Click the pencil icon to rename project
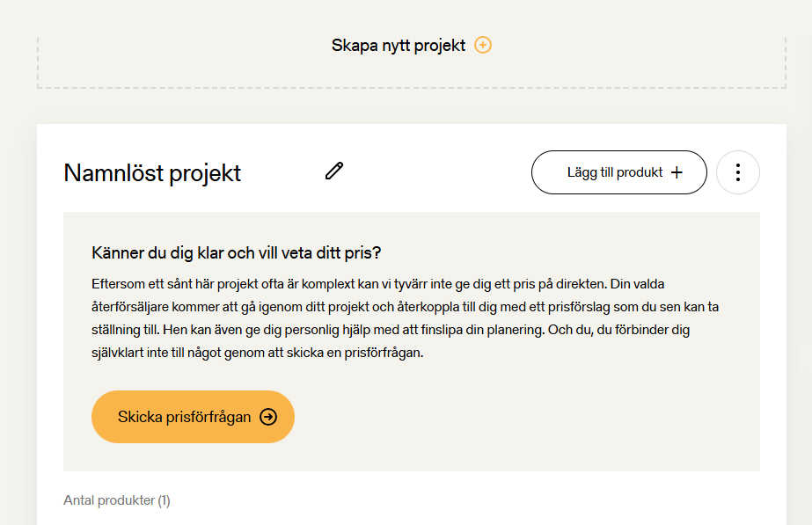This screenshot has height=525, width=812. (334, 171)
